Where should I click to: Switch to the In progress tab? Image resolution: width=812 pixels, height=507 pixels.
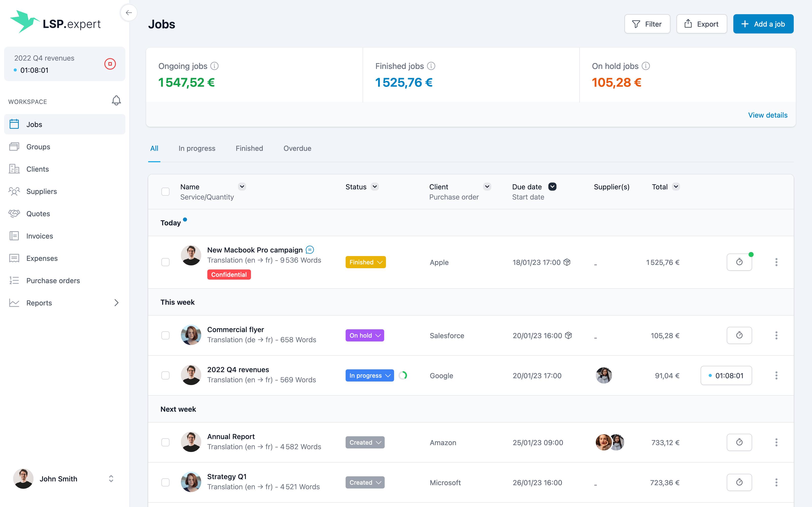[x=197, y=148]
